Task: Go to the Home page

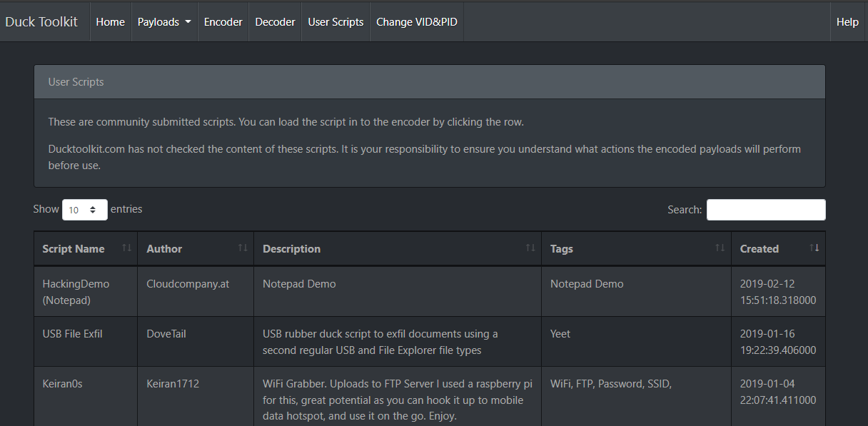Action: (x=110, y=22)
